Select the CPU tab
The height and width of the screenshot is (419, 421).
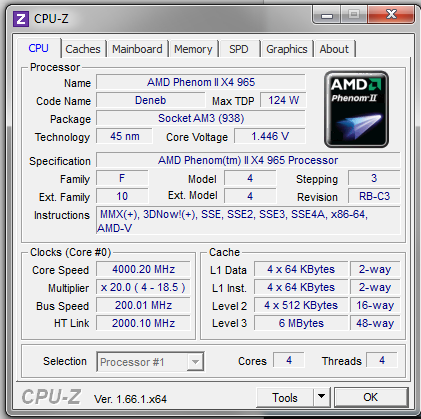click(x=39, y=48)
